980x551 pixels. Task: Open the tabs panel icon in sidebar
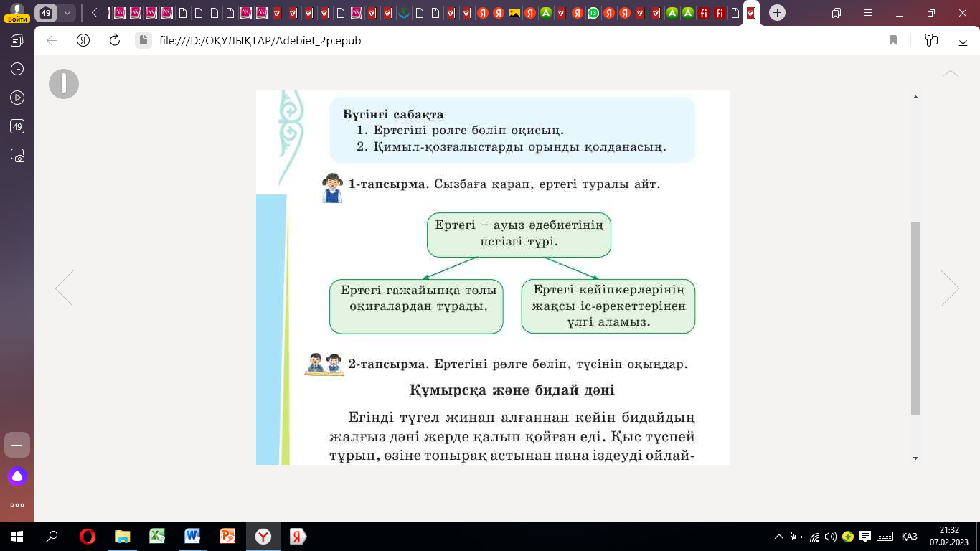(17, 41)
